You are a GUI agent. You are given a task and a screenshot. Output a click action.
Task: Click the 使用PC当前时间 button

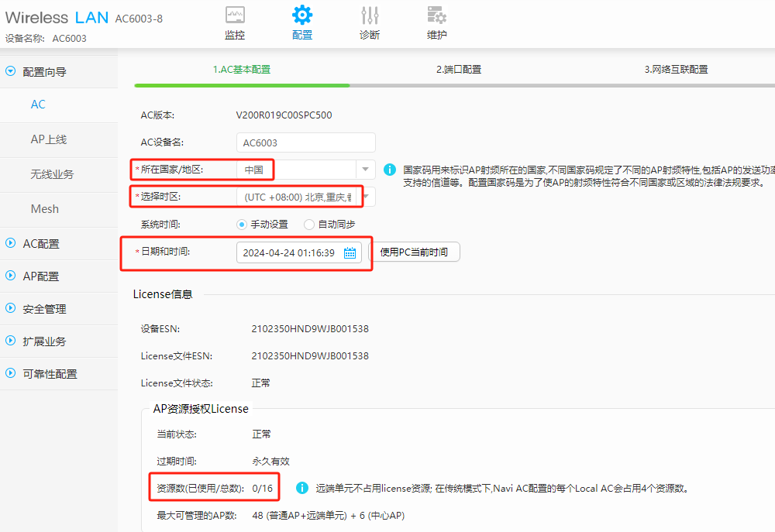pos(414,252)
